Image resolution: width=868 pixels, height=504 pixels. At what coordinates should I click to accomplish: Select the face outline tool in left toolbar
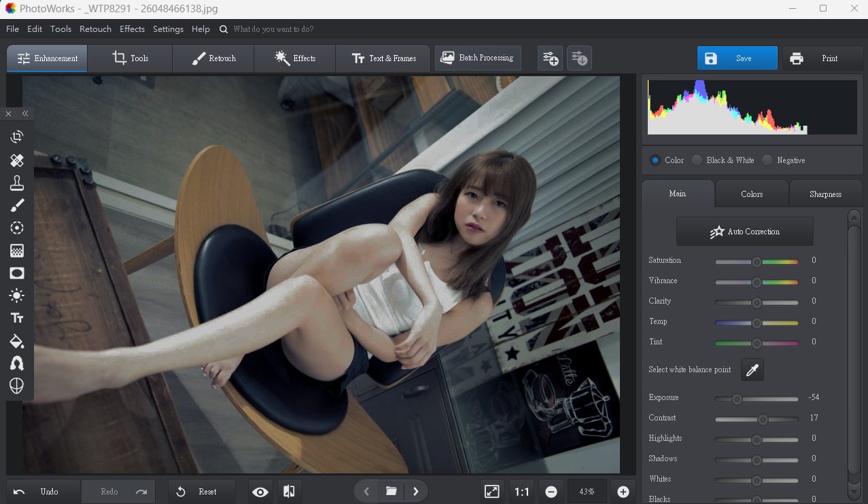point(17,386)
